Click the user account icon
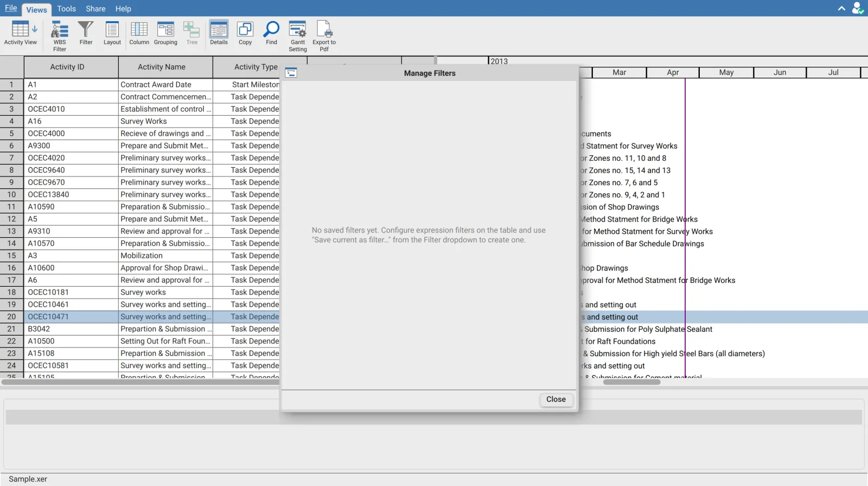The image size is (868, 486). pyautogui.click(x=857, y=8)
